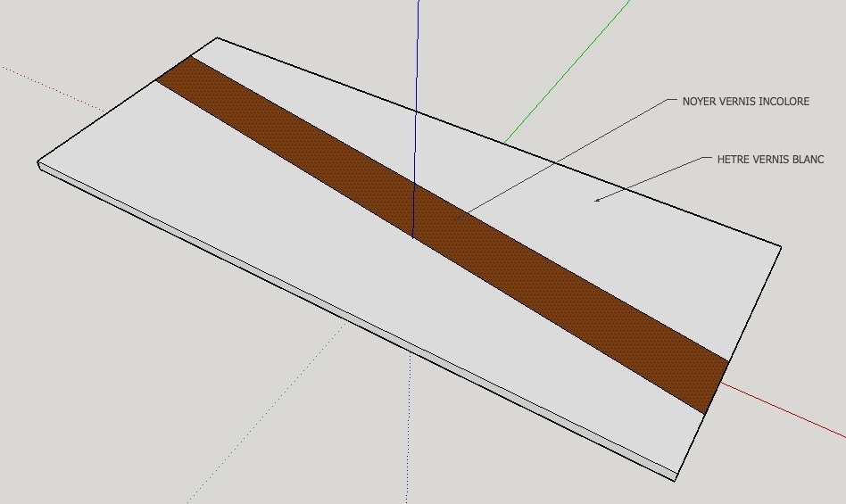The image size is (846, 504).
Task: Click the brown walnut strip on the board
Action: (443, 234)
